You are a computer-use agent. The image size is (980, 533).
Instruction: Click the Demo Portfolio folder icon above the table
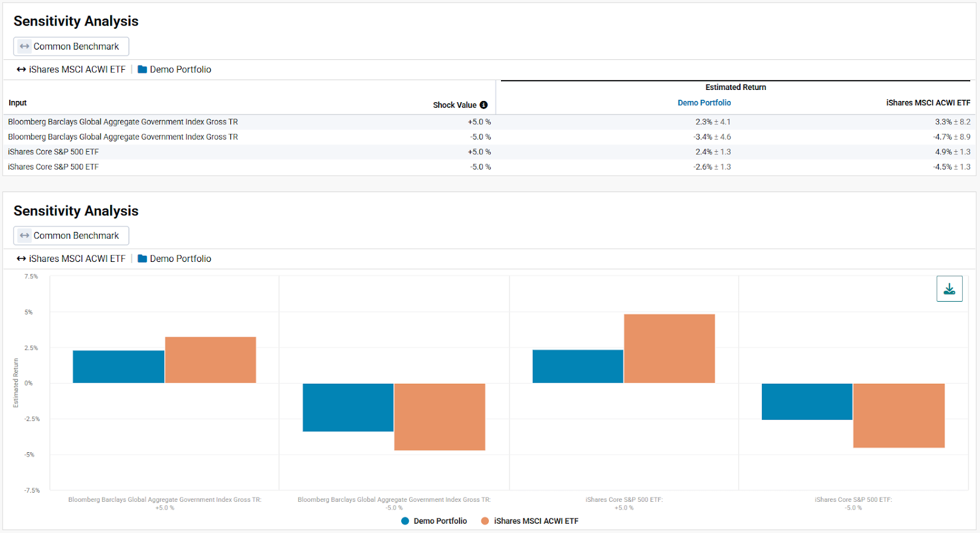click(x=142, y=70)
